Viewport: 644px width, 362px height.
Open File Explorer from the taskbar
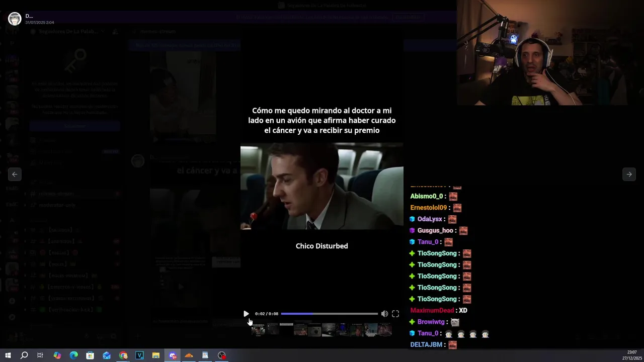pyautogui.click(x=156, y=355)
